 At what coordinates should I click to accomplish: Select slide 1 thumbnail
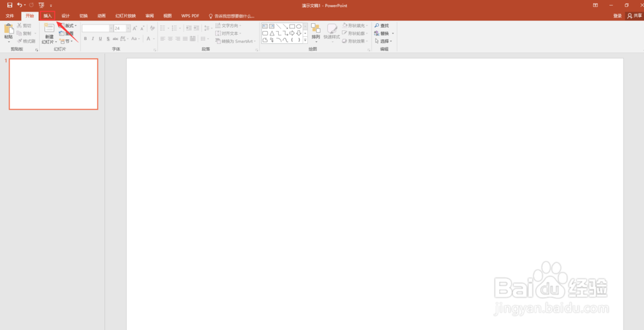pos(53,84)
